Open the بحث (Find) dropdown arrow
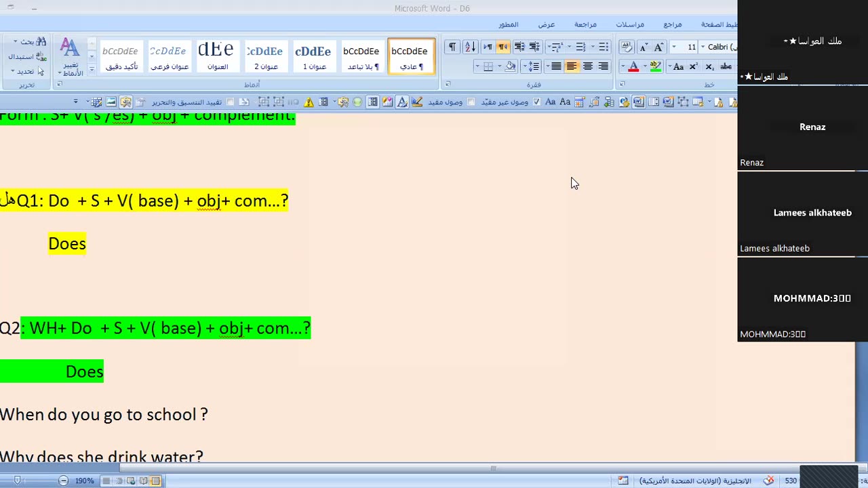The image size is (868, 488). tap(14, 41)
